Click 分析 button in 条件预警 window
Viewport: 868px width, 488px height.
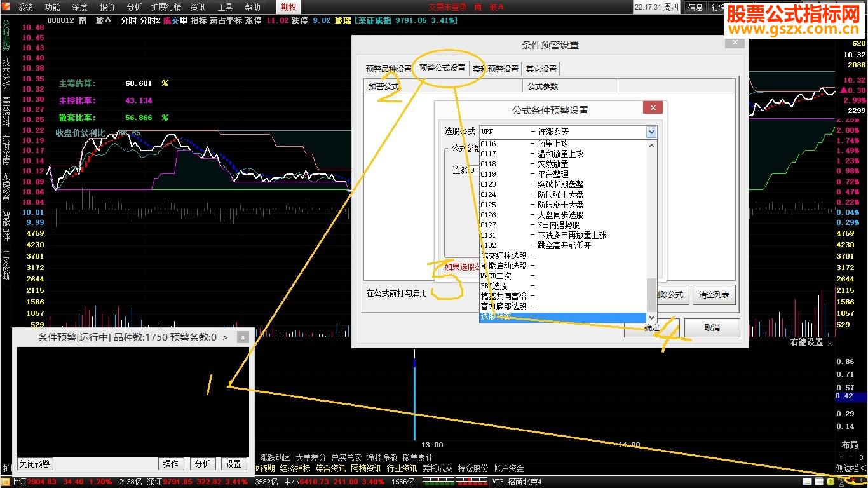coord(203,464)
